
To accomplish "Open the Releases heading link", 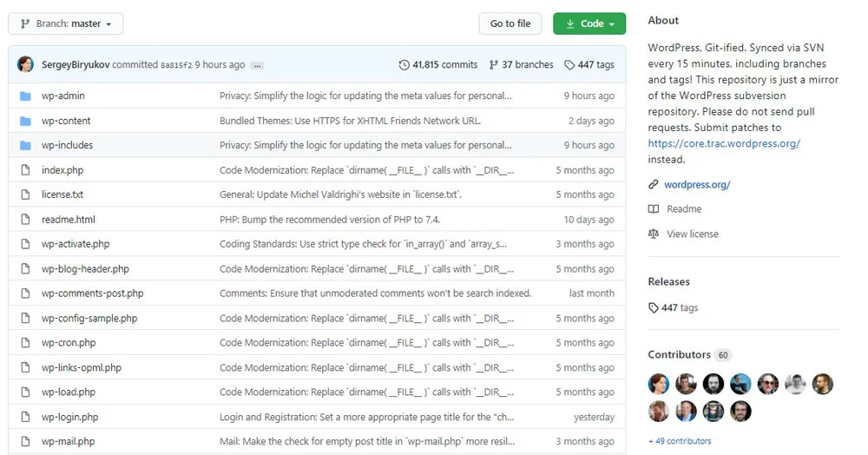I will click(668, 281).
